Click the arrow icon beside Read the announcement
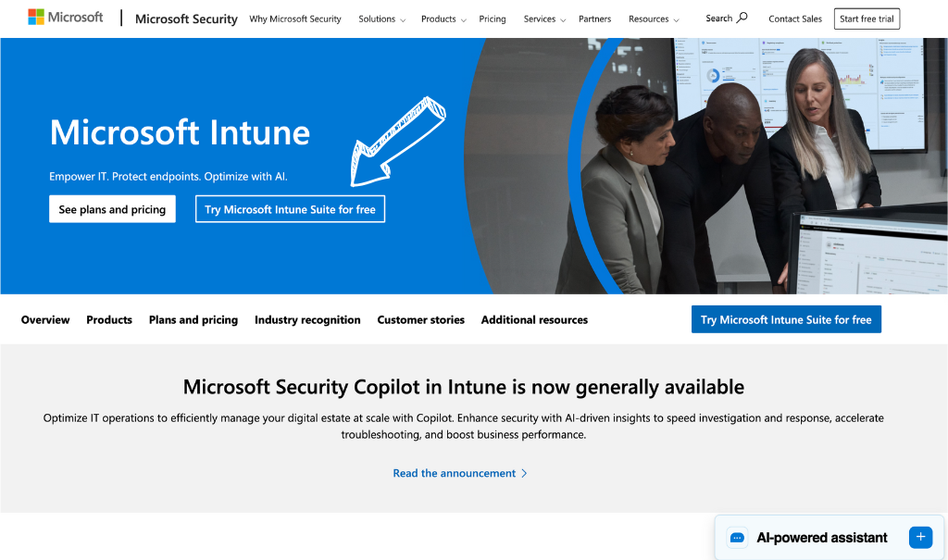 pos(524,473)
